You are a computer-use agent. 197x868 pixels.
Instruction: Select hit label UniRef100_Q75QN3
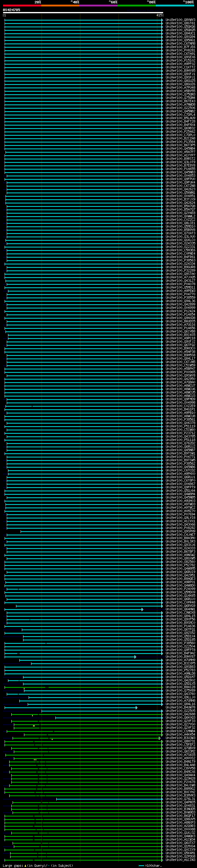coord(180,94)
